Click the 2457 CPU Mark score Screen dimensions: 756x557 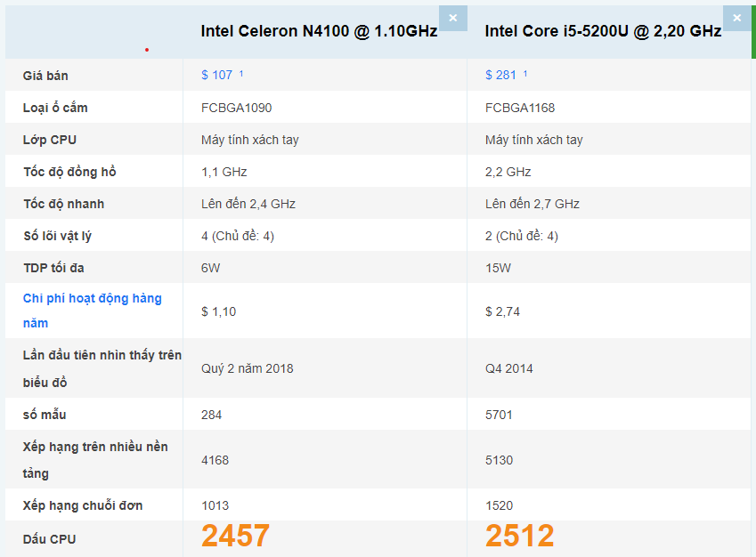click(235, 536)
